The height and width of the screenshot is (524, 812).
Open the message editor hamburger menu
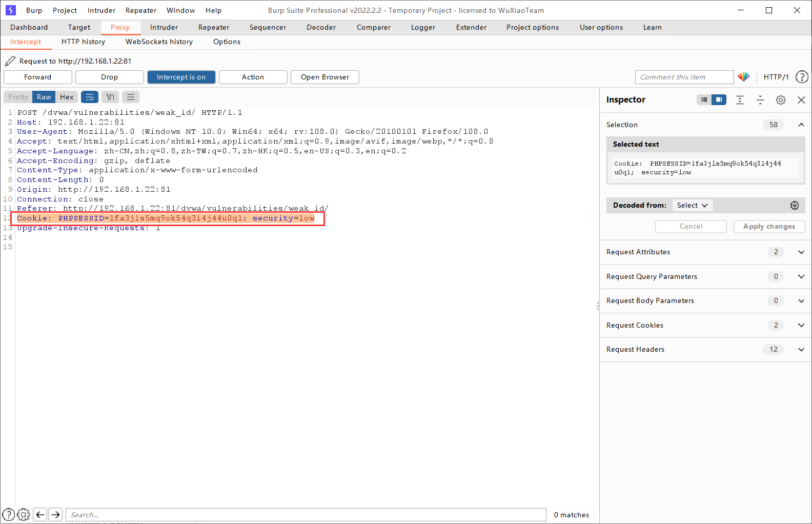pyautogui.click(x=131, y=97)
